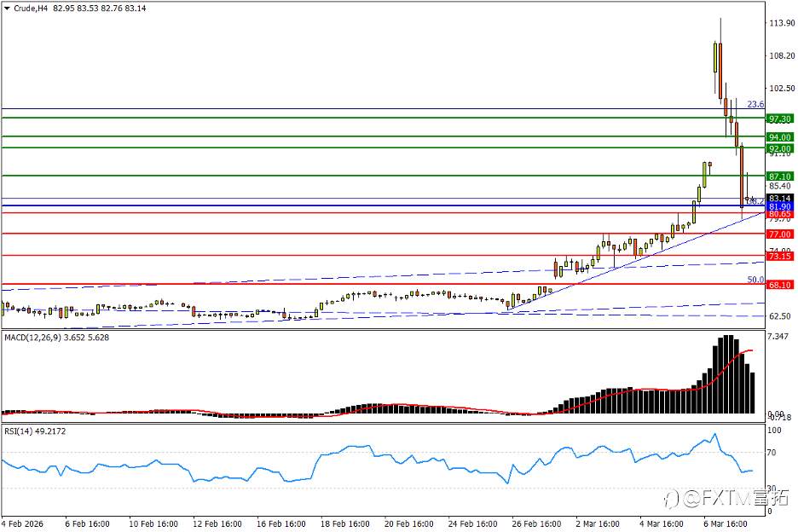The height and width of the screenshot is (532, 798).
Task: Click the 4 Feb 2026 date label
Action: (x=22, y=523)
